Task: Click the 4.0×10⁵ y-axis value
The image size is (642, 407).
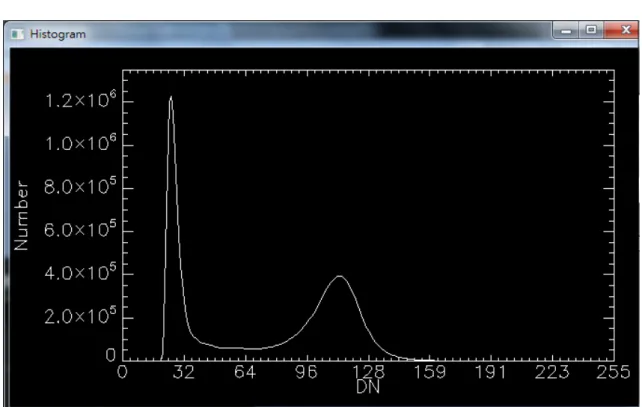Action: click(x=81, y=272)
